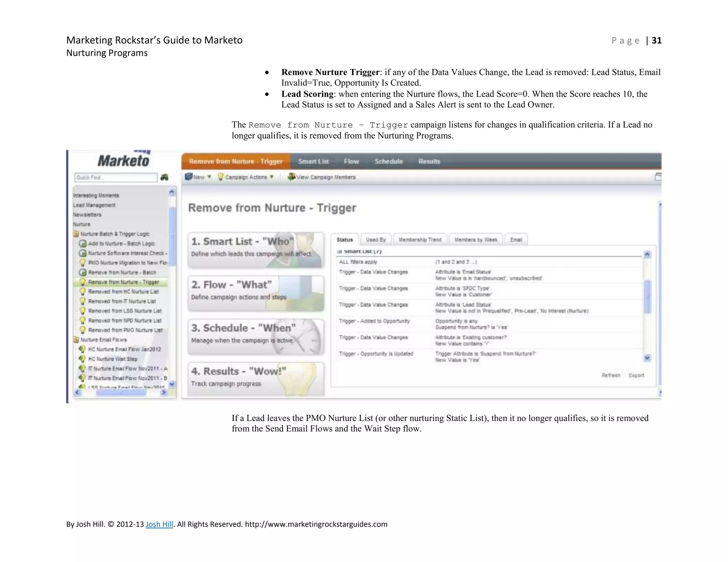Click the Quick Find input field
Image resolution: width=728 pixels, height=562 pixels.
[116, 177]
